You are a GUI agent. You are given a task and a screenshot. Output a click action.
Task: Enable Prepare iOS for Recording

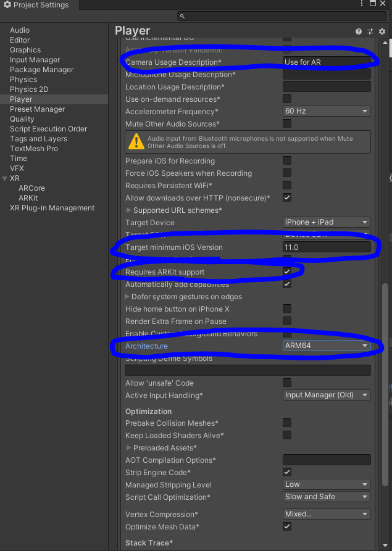287,160
